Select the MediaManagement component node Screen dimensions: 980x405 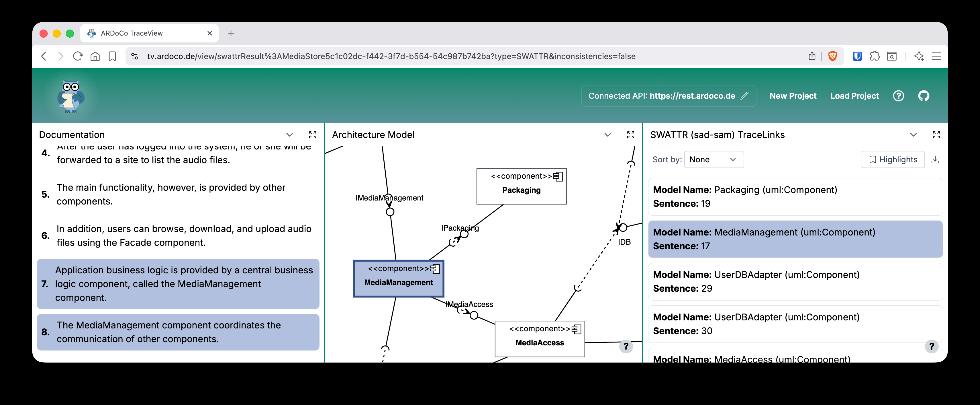coord(398,279)
